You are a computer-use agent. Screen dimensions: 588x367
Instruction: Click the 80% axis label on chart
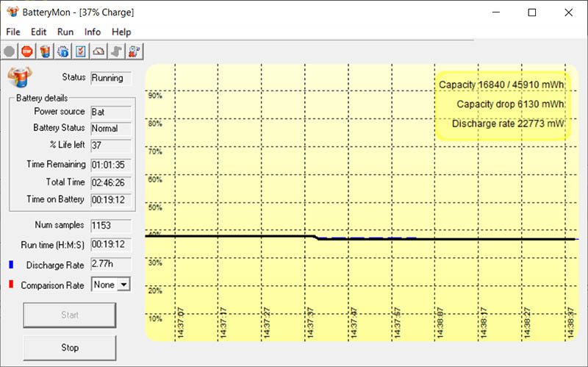(x=155, y=124)
